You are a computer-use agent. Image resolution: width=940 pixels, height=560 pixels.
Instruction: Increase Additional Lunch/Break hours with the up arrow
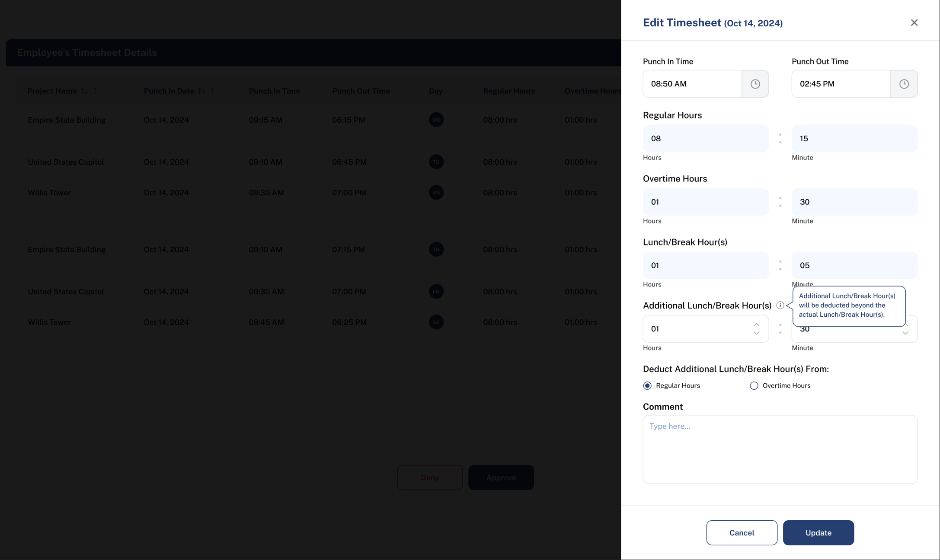pos(756,325)
